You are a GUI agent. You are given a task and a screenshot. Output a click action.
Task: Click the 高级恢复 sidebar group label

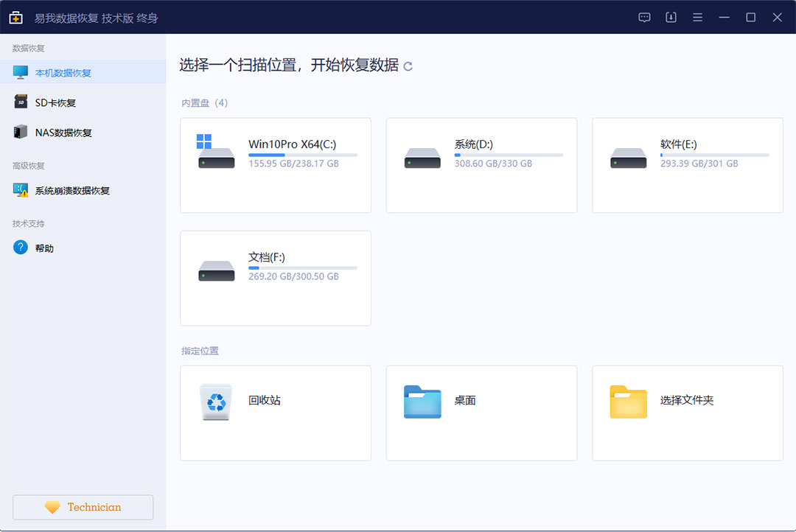29,166
